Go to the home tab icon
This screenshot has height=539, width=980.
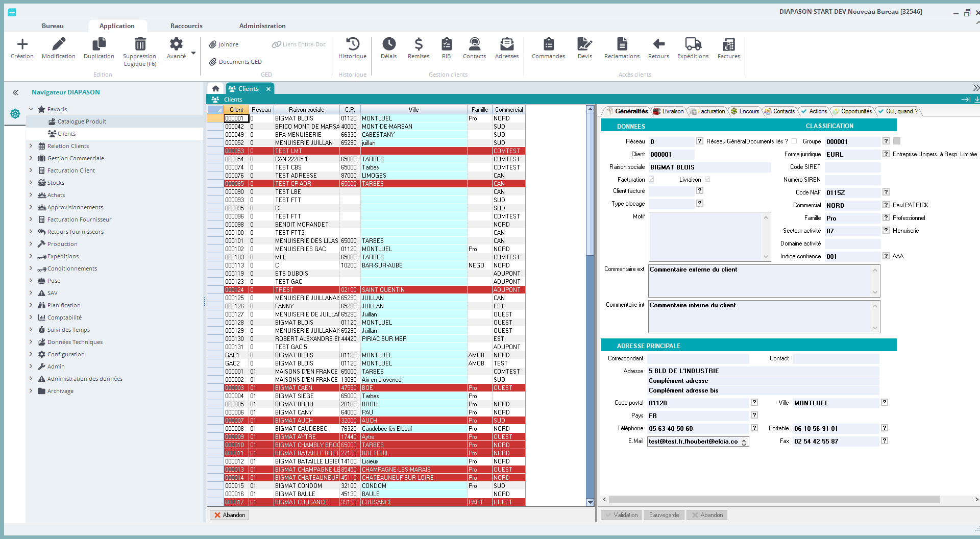pyautogui.click(x=216, y=89)
